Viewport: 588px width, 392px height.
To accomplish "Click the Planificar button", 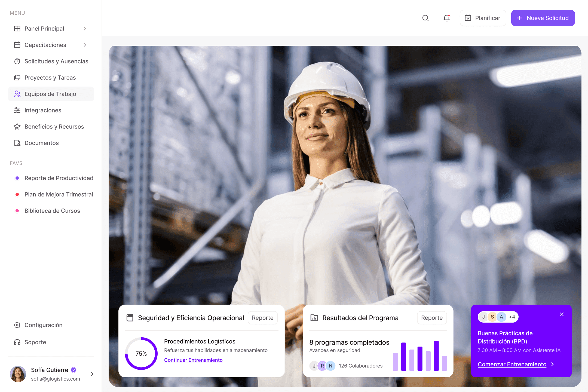I will (x=483, y=18).
